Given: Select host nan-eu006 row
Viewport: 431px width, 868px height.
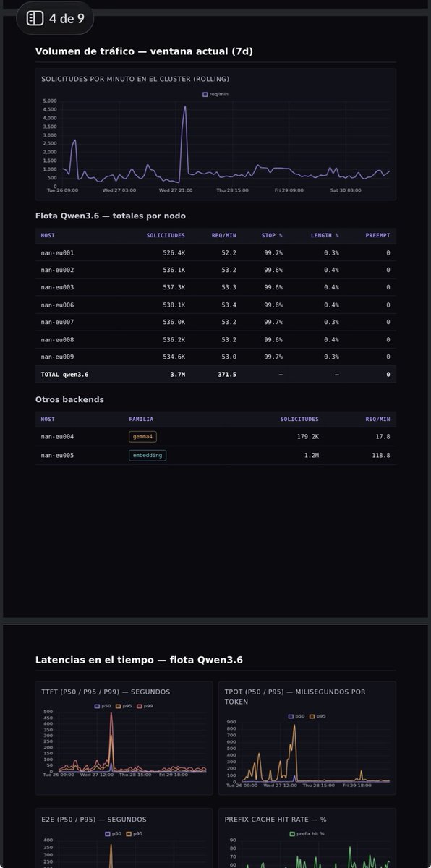Looking at the screenshot, I should point(215,305).
